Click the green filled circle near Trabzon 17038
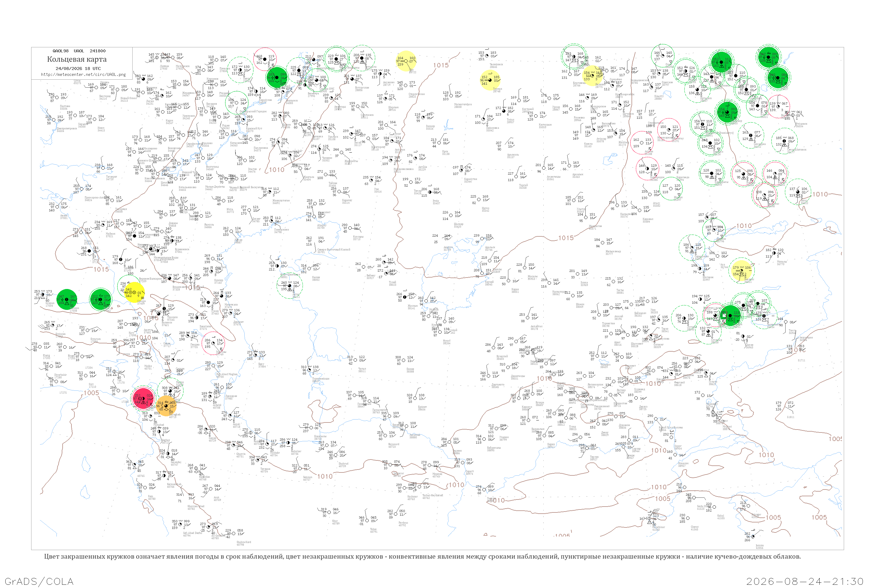This screenshot has height=588, width=882. tap(67, 300)
